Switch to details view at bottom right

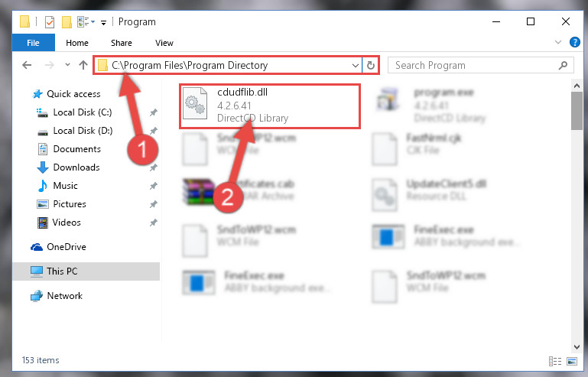coord(555,361)
